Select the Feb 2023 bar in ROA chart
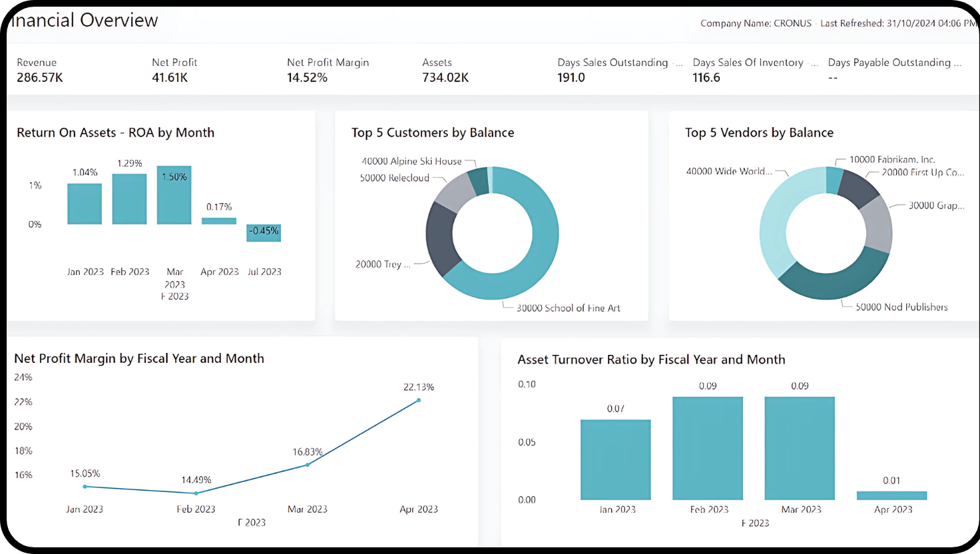The width and height of the screenshot is (980, 554). 129,199
